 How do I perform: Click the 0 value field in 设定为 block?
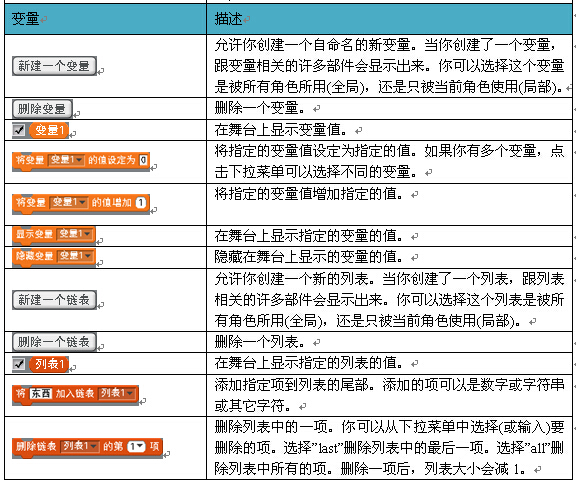144,160
